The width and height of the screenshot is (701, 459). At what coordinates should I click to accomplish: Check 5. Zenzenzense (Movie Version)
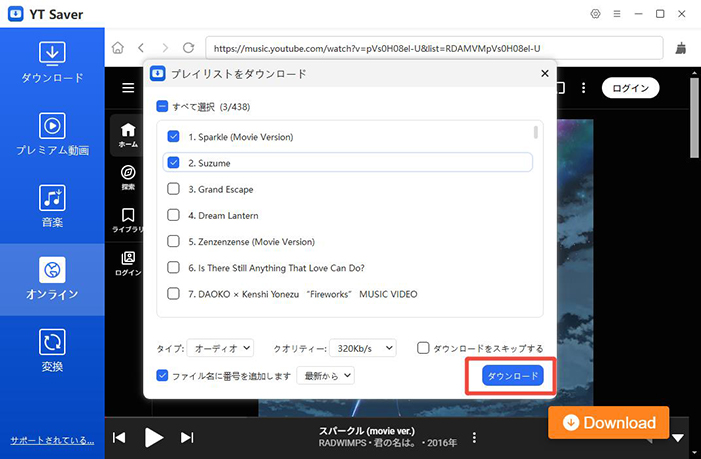coord(173,241)
